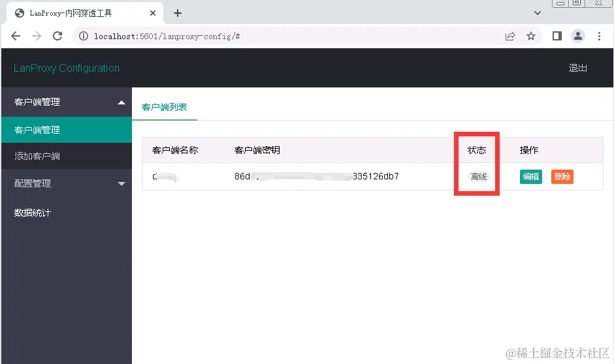This screenshot has width=614, height=364.
Task: Reload the page with the refresh icon
Action: click(57, 36)
